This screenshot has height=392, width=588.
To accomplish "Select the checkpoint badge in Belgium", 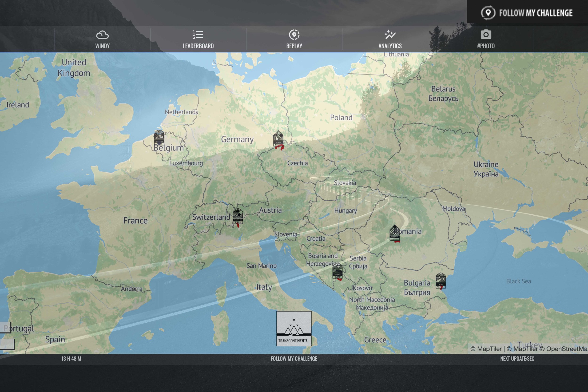I will [159, 137].
